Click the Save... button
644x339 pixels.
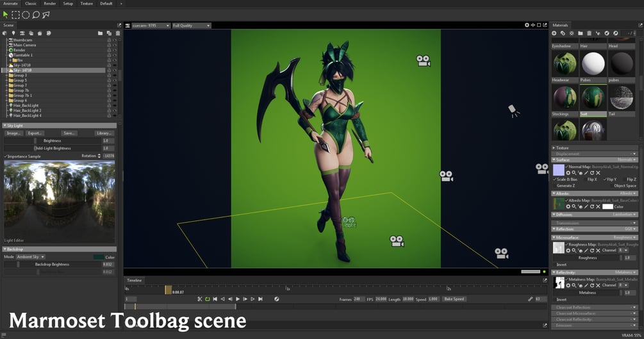click(x=69, y=133)
